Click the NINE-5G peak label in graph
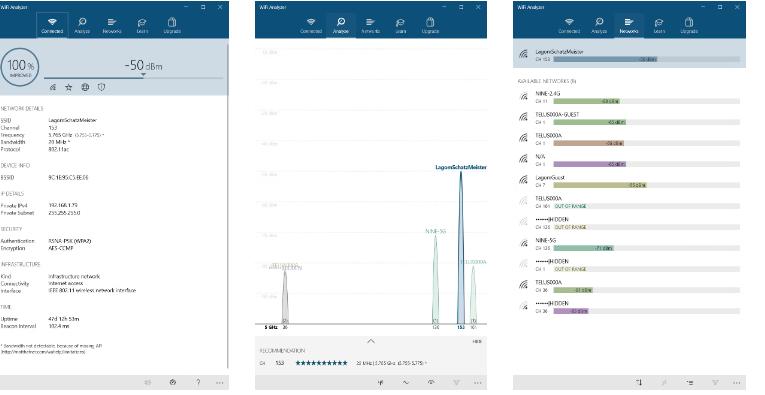The image size is (765, 395). [435, 231]
